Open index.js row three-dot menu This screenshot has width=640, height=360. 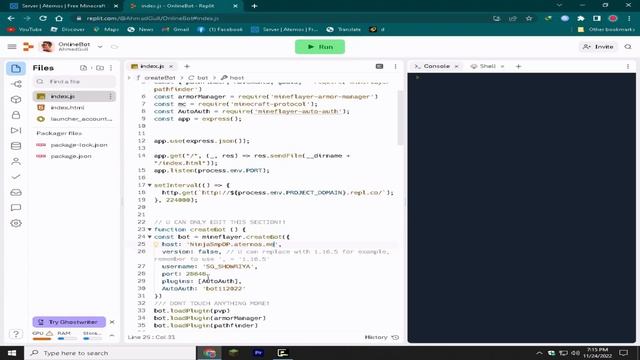(x=110, y=96)
